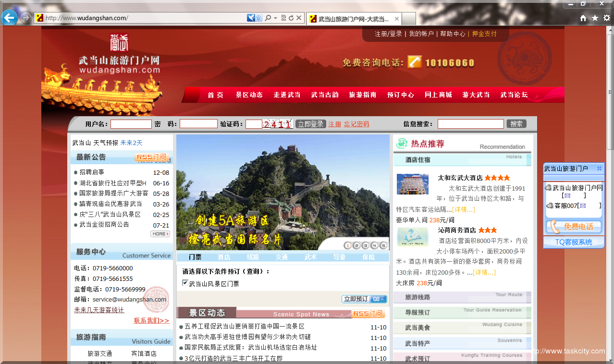Image resolution: width=614 pixels, height=364 pixels.
Task: Open 首页 in the main navigation
Action: (x=216, y=95)
